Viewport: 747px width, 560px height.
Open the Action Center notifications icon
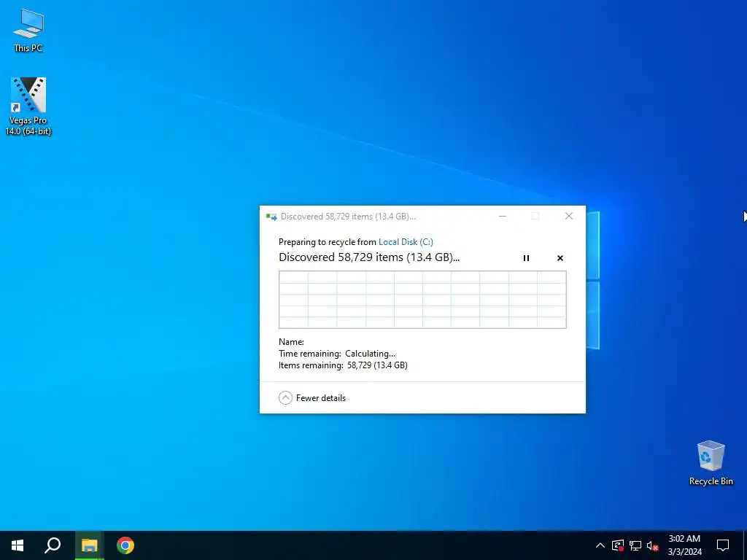point(723,545)
